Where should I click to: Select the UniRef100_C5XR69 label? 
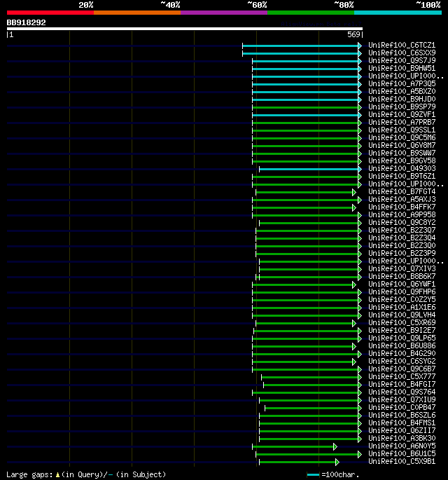(402, 322)
